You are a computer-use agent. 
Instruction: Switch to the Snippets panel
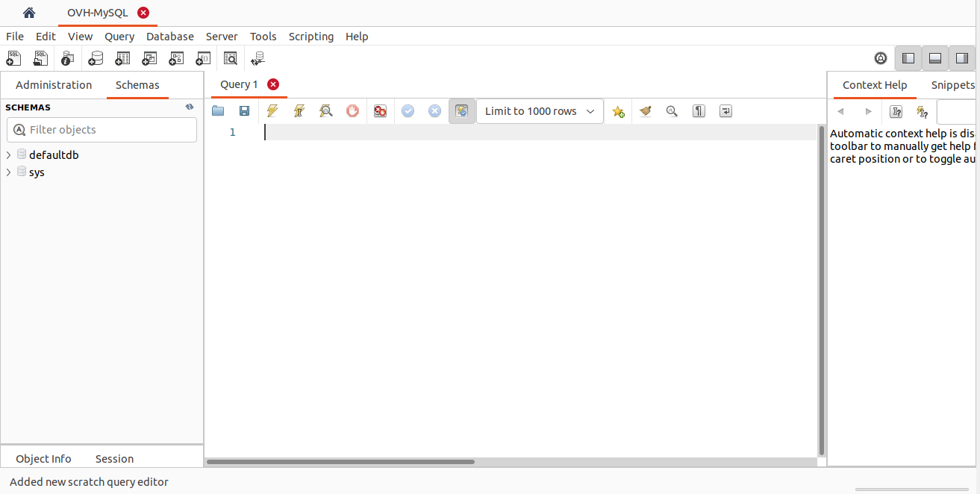pyautogui.click(x=953, y=84)
